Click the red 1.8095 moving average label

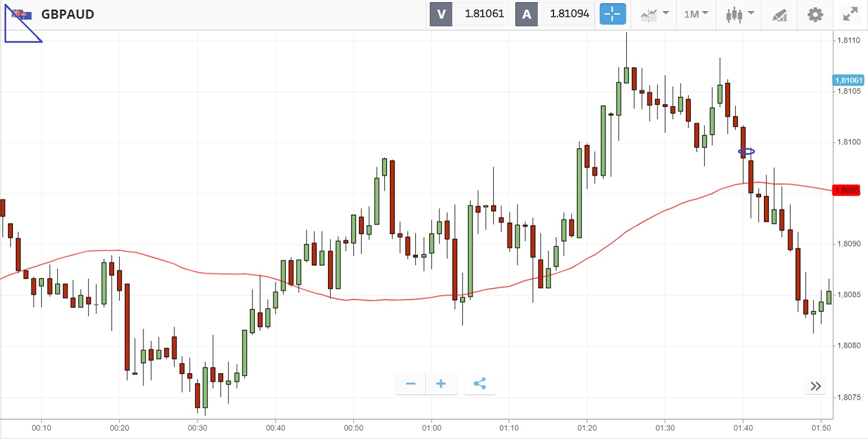tap(847, 190)
